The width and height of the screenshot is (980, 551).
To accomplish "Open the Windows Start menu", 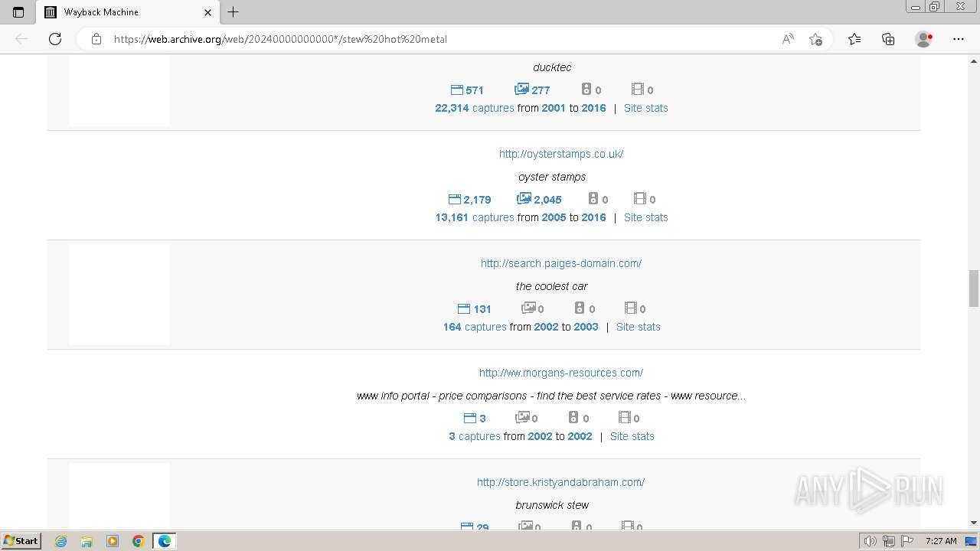I will [21, 540].
